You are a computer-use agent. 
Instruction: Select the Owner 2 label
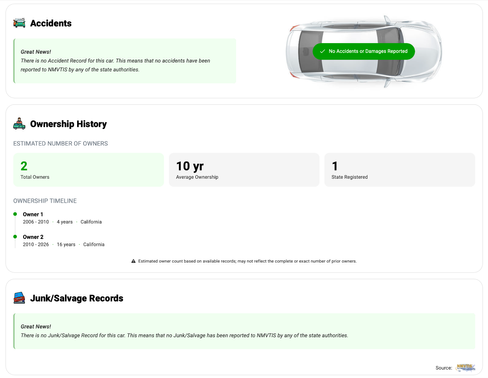[33, 237]
